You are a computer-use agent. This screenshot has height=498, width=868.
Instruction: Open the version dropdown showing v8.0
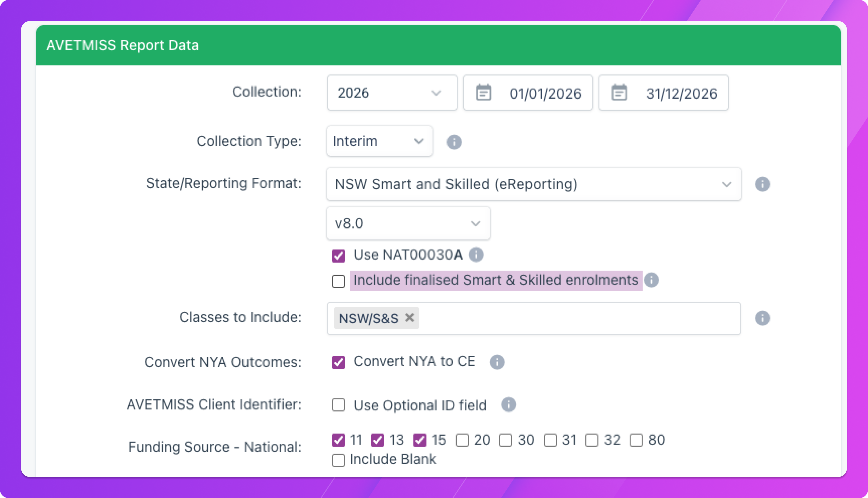pyautogui.click(x=408, y=223)
